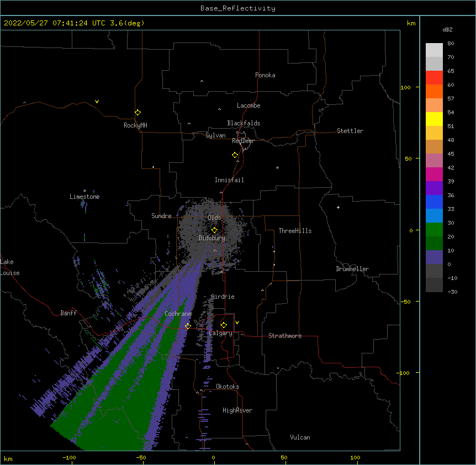
Task: Click the Strathmore label
Action: click(285, 336)
